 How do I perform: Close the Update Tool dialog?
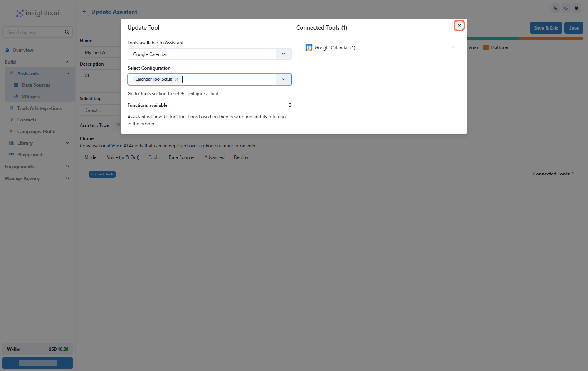pyautogui.click(x=459, y=26)
